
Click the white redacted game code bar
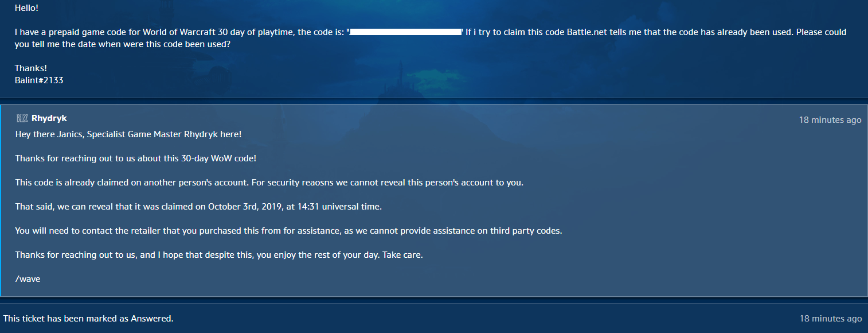coord(406,32)
